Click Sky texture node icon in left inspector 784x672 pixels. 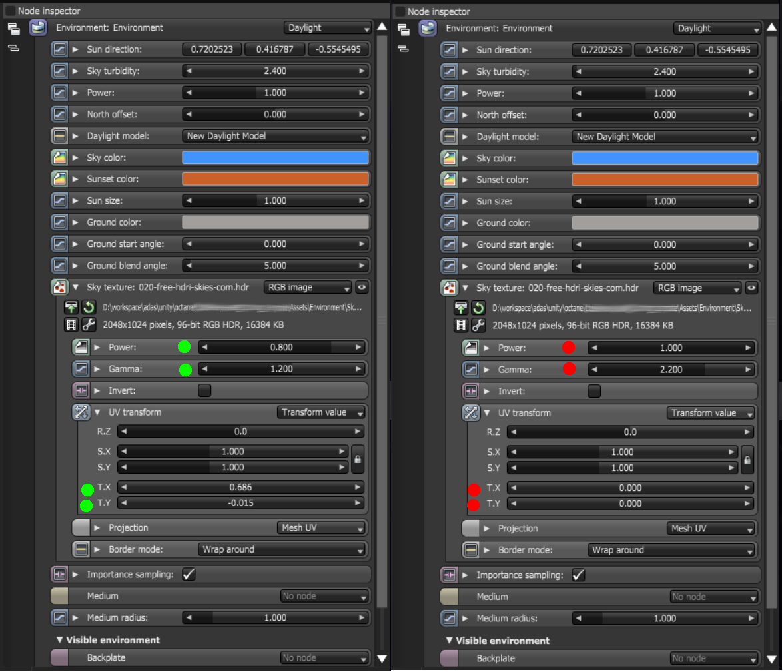59,287
